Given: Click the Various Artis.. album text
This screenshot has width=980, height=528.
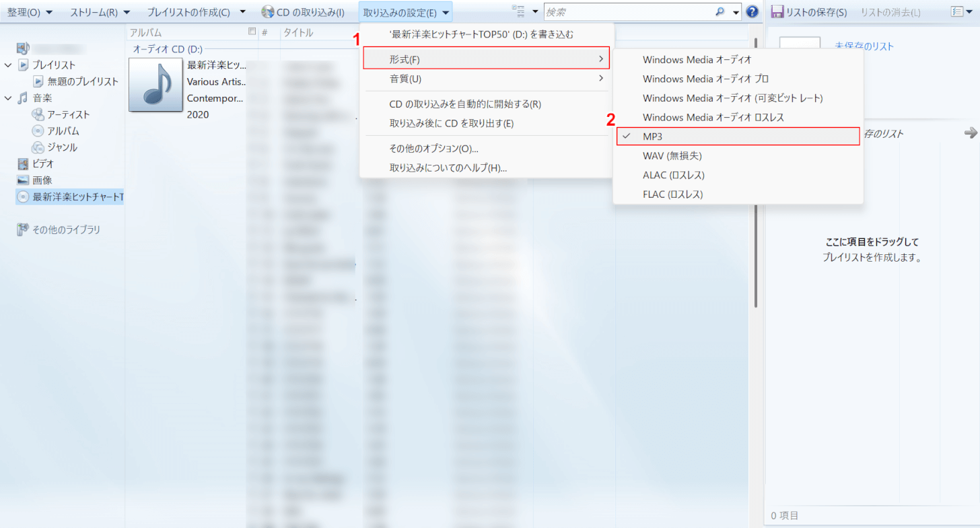Looking at the screenshot, I should [217, 81].
